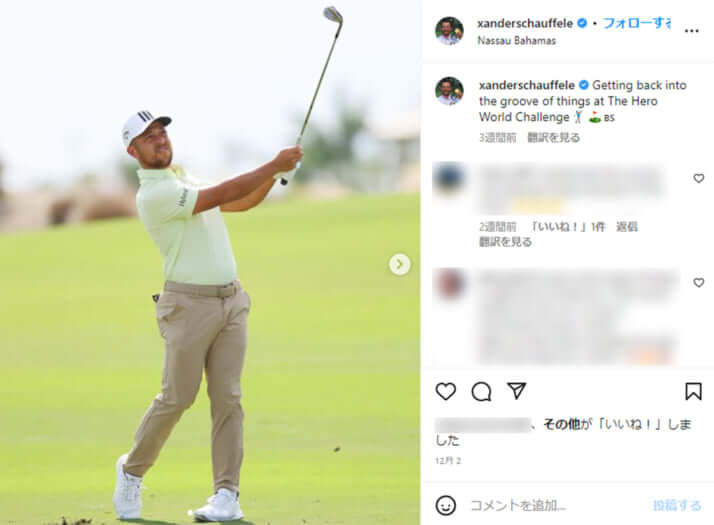714x525 pixels.
Task: Open comments via speech bubble icon
Action: click(x=481, y=391)
